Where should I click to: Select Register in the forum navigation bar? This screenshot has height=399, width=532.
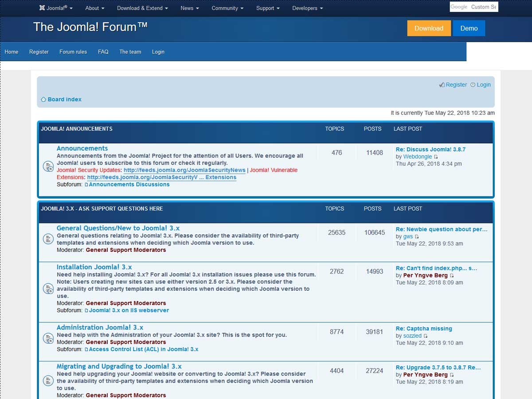39,52
